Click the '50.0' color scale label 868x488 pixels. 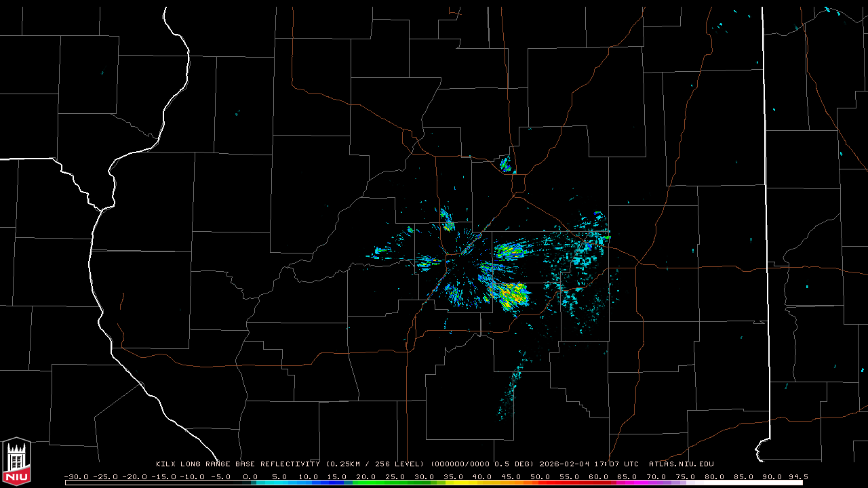pyautogui.click(x=540, y=477)
